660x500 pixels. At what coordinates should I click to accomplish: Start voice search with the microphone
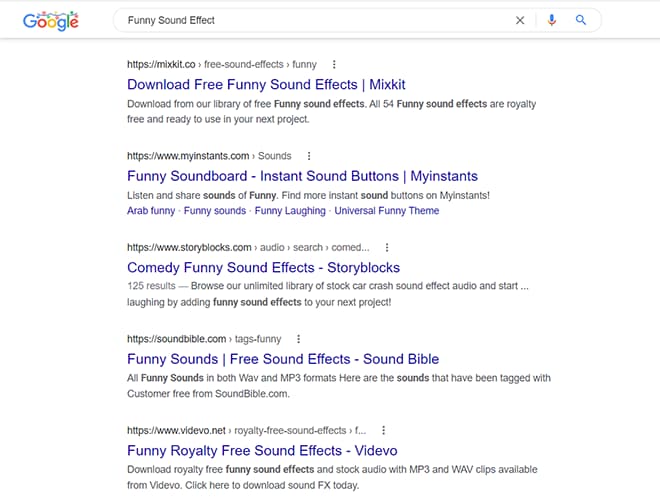551,20
